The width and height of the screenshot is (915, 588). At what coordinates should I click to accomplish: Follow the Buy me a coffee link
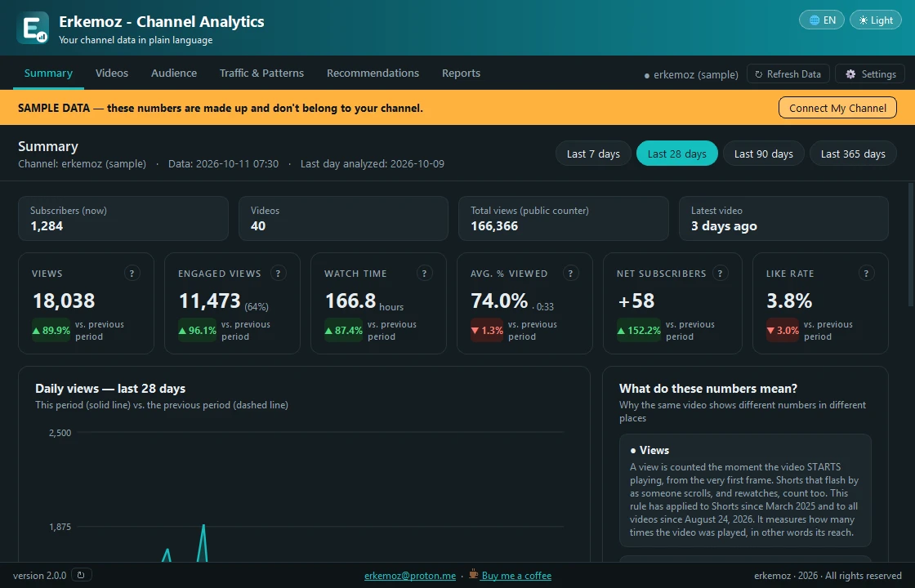516,576
